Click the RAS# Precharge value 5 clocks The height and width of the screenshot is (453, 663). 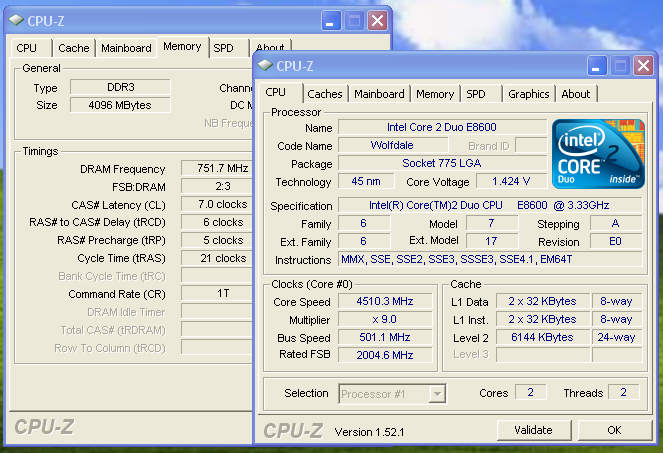click(217, 240)
